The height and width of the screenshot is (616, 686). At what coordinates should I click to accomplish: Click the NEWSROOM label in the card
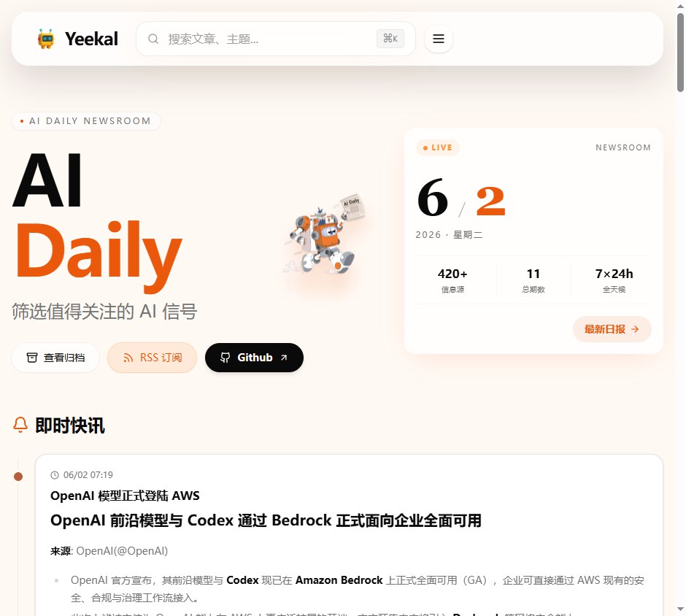(623, 147)
